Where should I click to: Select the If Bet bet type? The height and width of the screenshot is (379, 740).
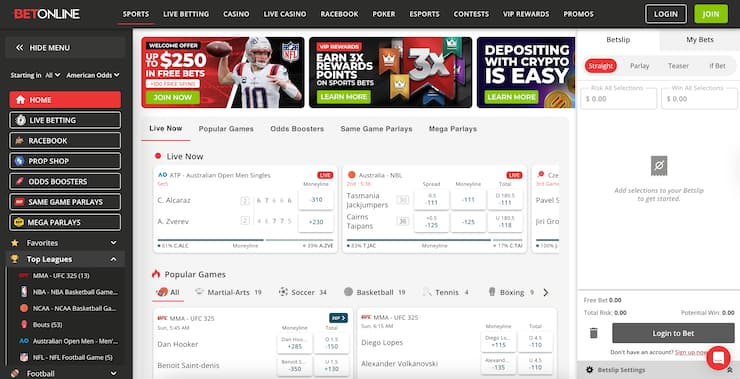coord(717,66)
